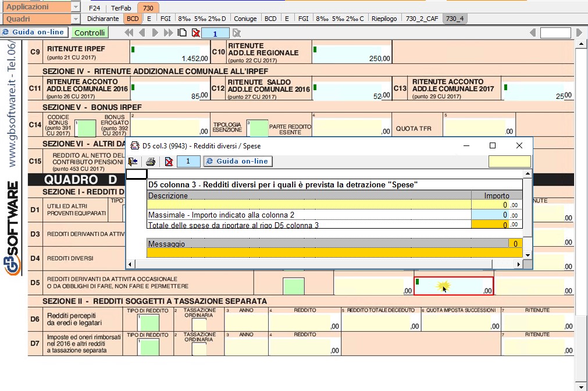Click red X delete icon in D5 dialog
This screenshot has width=588, height=391.
point(169,161)
